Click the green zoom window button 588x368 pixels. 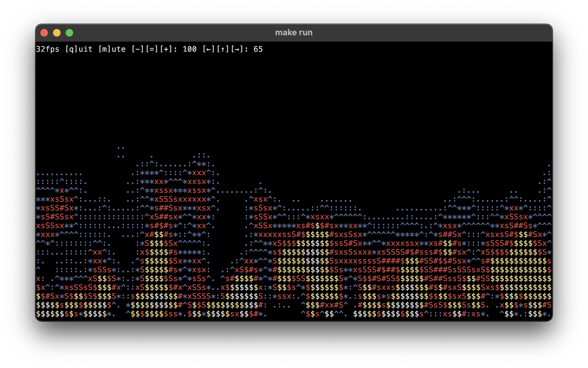tap(69, 33)
